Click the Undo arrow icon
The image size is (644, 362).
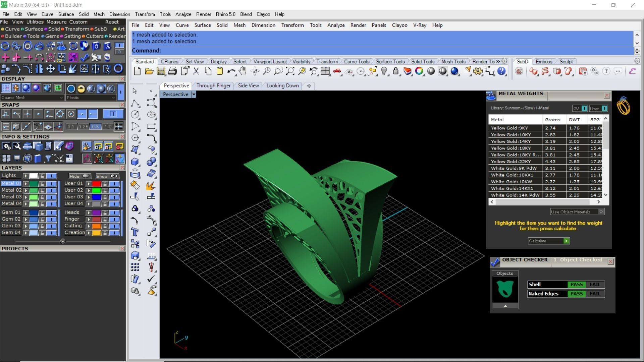pos(231,71)
